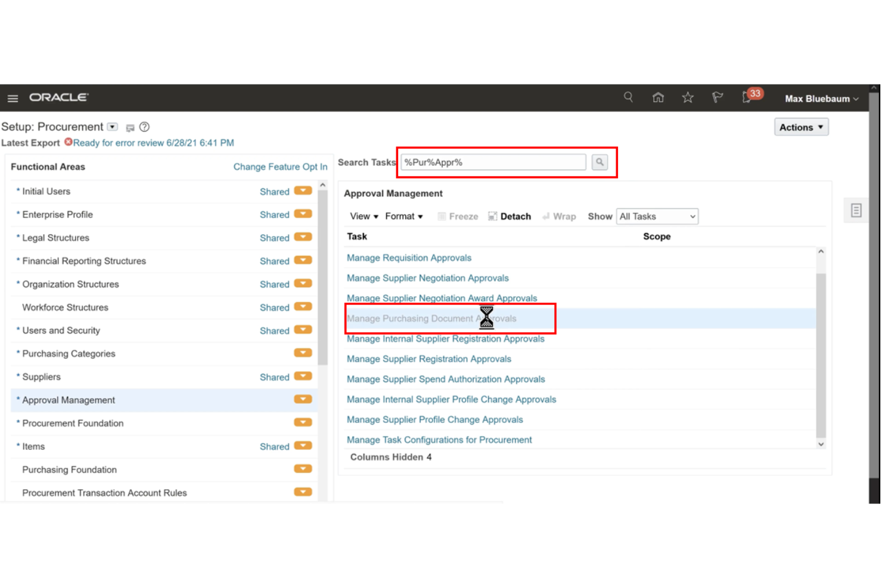Click the Scope column header
Screen dimensions: 882x588
pyautogui.click(x=657, y=237)
